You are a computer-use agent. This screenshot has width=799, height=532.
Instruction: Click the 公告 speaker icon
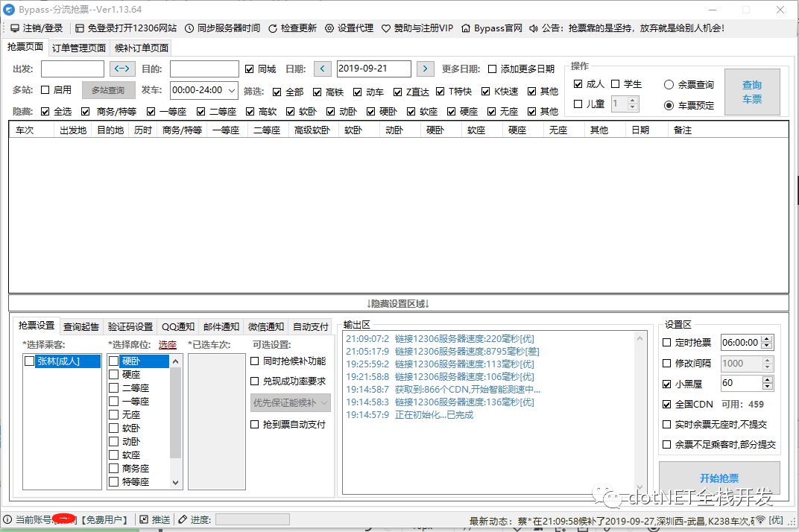coord(534,28)
